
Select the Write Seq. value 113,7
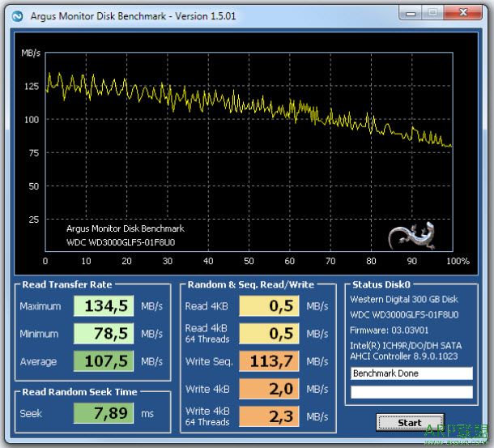coord(270,361)
